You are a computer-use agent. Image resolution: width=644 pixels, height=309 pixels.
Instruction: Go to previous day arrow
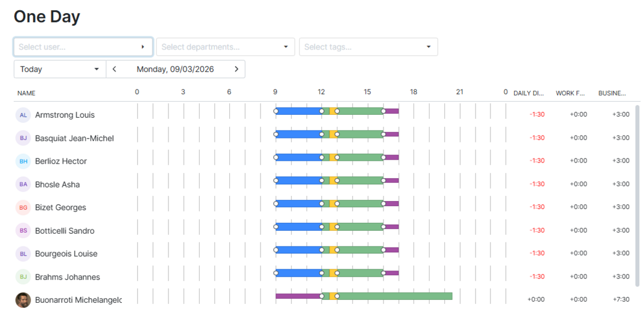pos(114,69)
